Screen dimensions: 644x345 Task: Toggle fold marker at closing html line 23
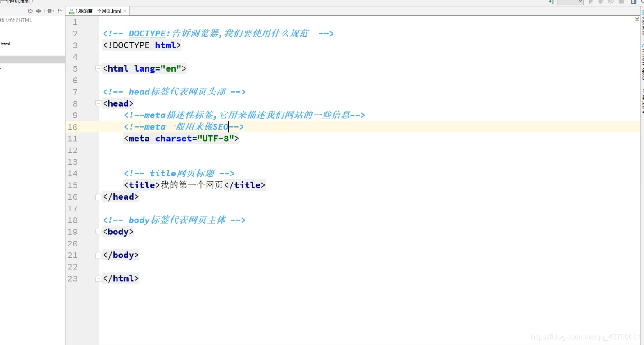click(99, 279)
